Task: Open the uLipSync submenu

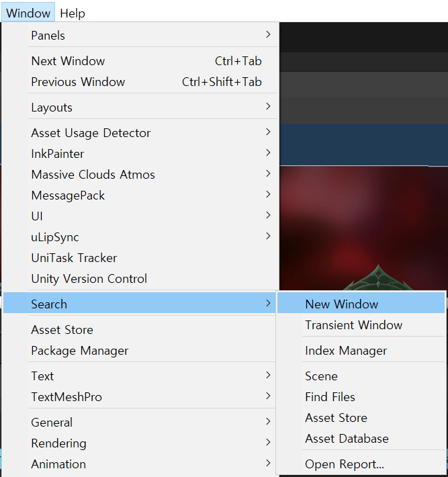Action: click(x=141, y=237)
